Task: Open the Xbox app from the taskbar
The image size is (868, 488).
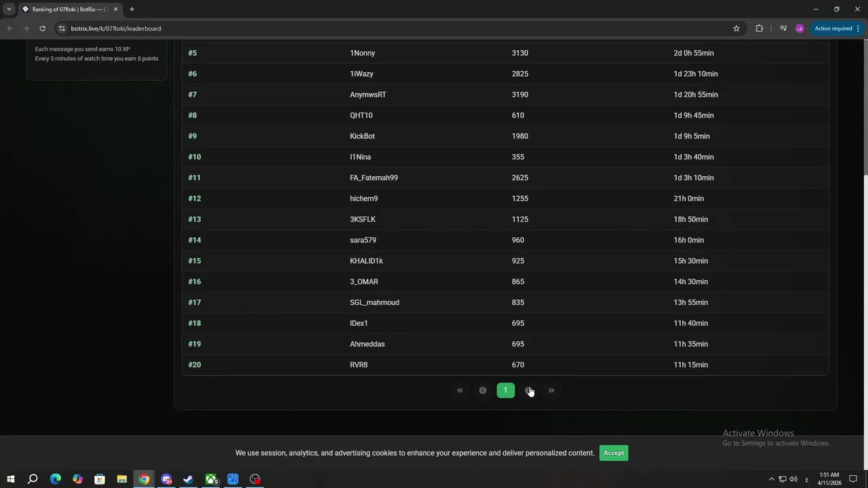Action: [211, 479]
